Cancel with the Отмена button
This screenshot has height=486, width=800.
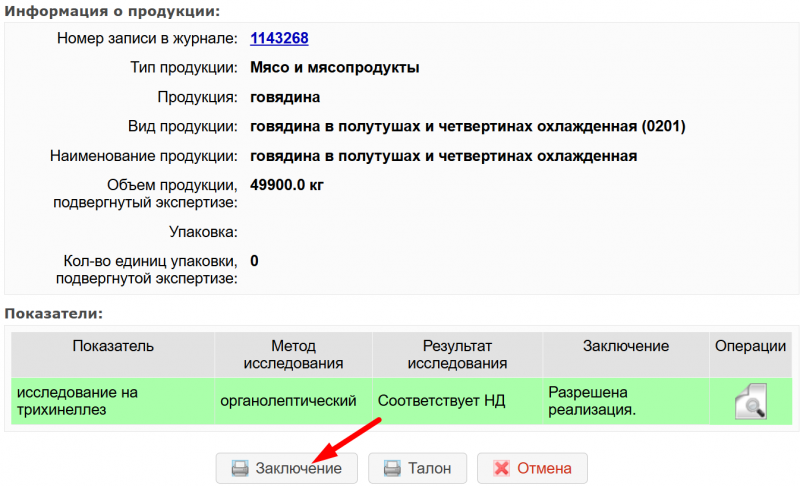pyautogui.click(x=532, y=468)
